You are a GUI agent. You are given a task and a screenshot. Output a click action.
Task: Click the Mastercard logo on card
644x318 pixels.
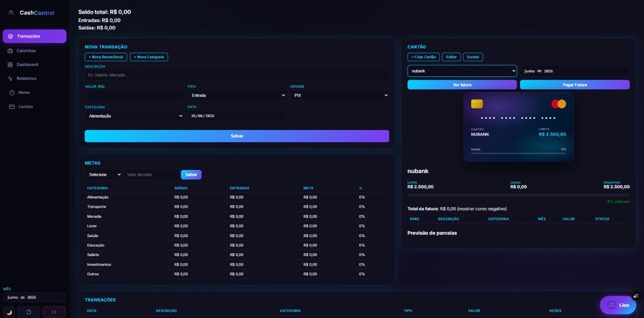pyautogui.click(x=559, y=104)
